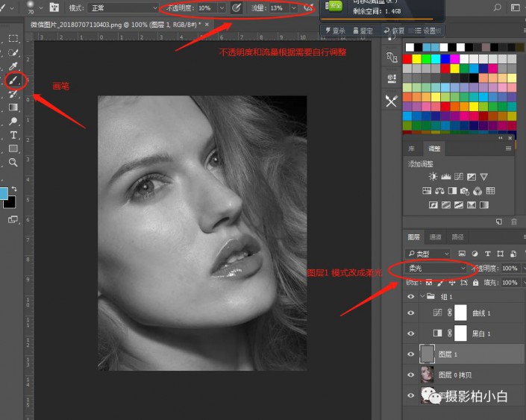Select the Rectangle shape tool
Screen dimensions: 526x420
click(x=13, y=148)
